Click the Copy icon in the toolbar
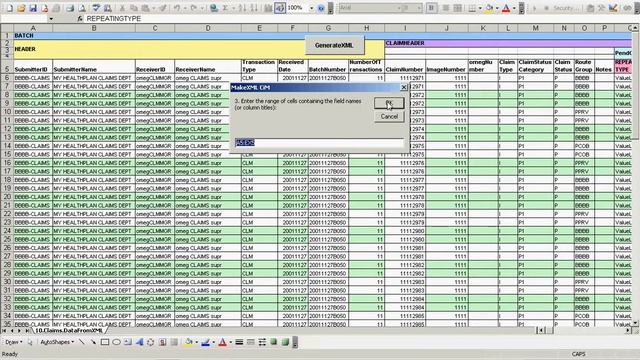The height and width of the screenshot is (360, 640). [133, 8]
